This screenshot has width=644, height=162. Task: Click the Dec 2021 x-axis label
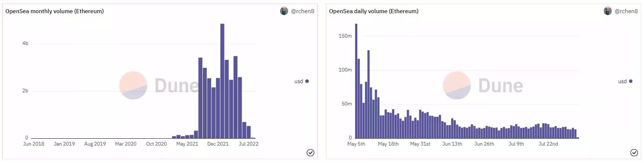(x=218, y=144)
